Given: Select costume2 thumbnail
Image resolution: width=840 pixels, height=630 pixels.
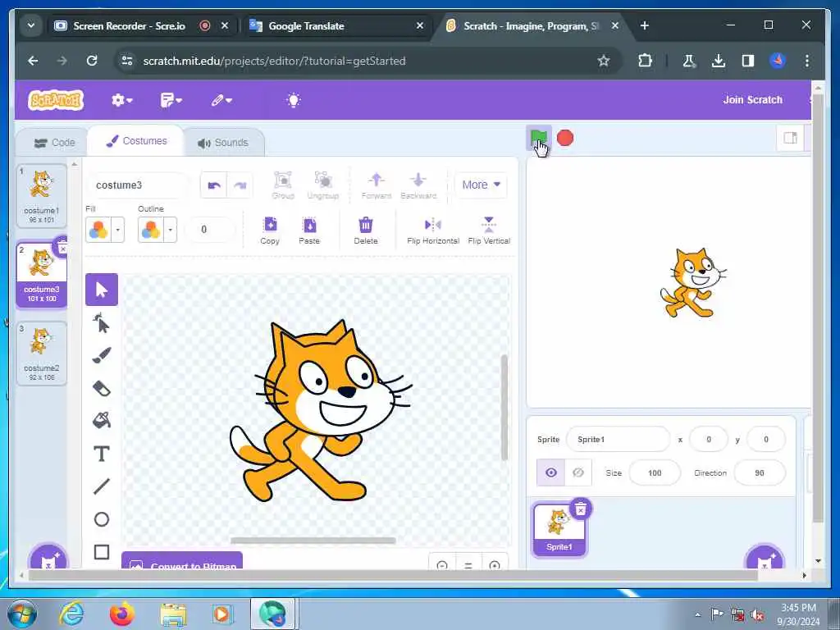Looking at the screenshot, I should 41,353.
